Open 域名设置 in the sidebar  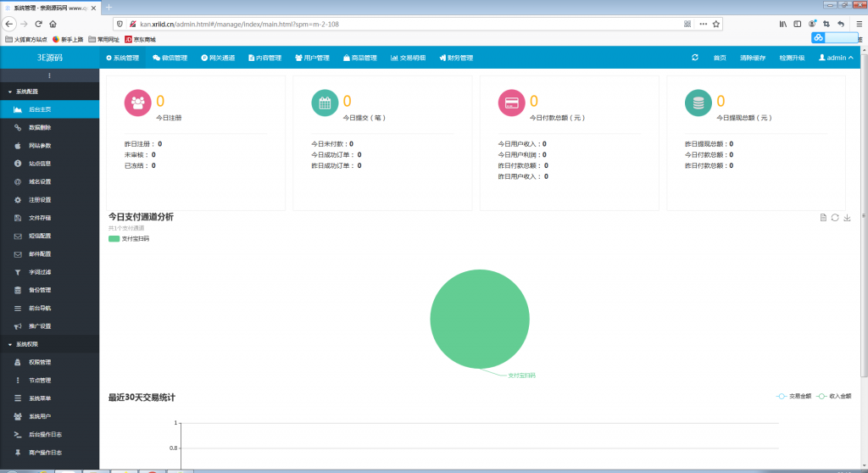coord(40,181)
